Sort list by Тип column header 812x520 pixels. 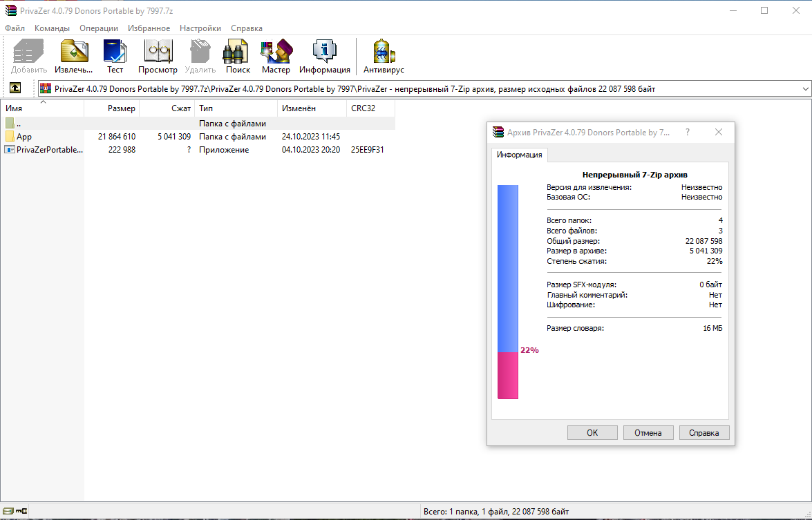coord(236,108)
